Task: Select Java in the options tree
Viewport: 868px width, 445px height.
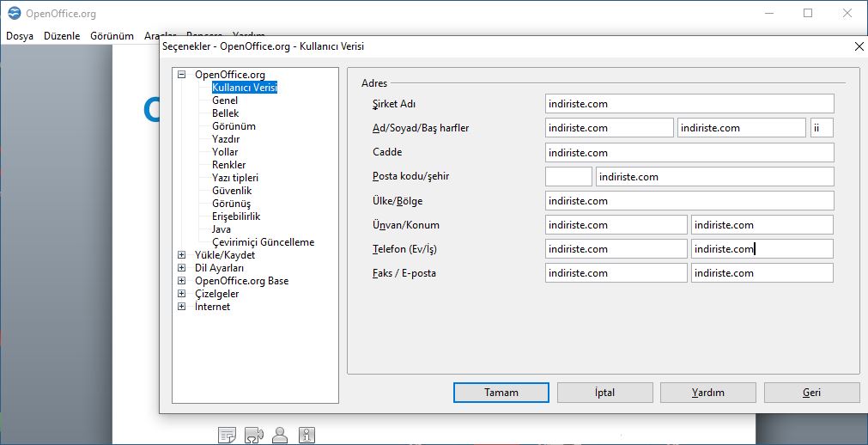Action: (222, 229)
